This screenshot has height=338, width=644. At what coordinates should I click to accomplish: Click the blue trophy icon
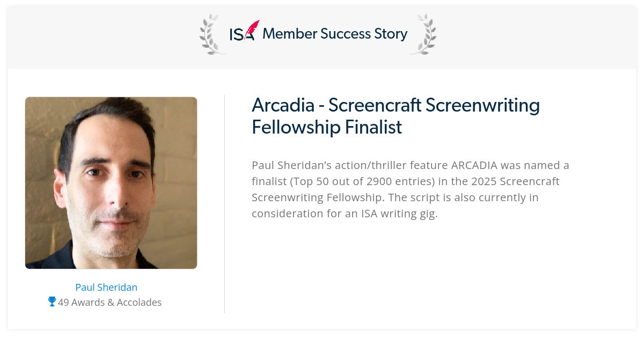tap(52, 302)
